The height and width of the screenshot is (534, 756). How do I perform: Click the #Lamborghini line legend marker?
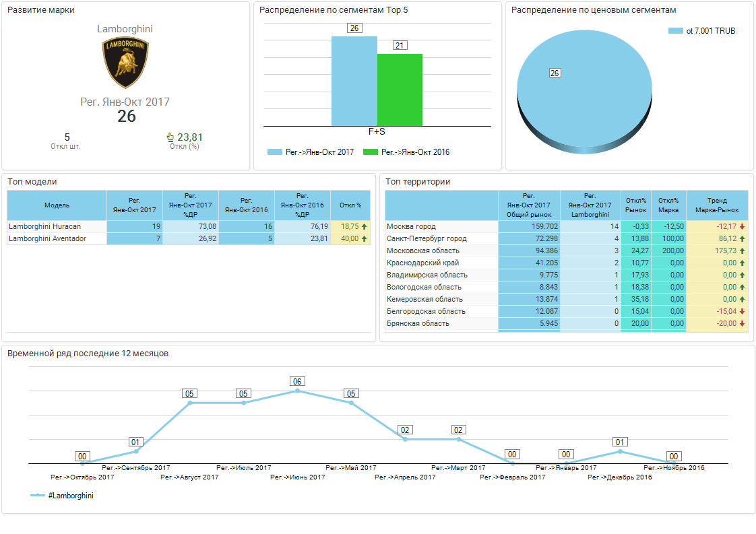click(38, 496)
